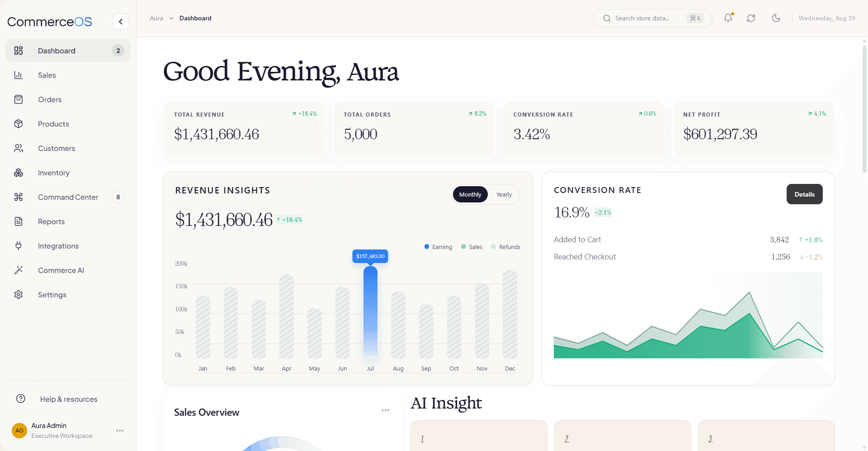Navigate to Products menu item

coord(68,124)
